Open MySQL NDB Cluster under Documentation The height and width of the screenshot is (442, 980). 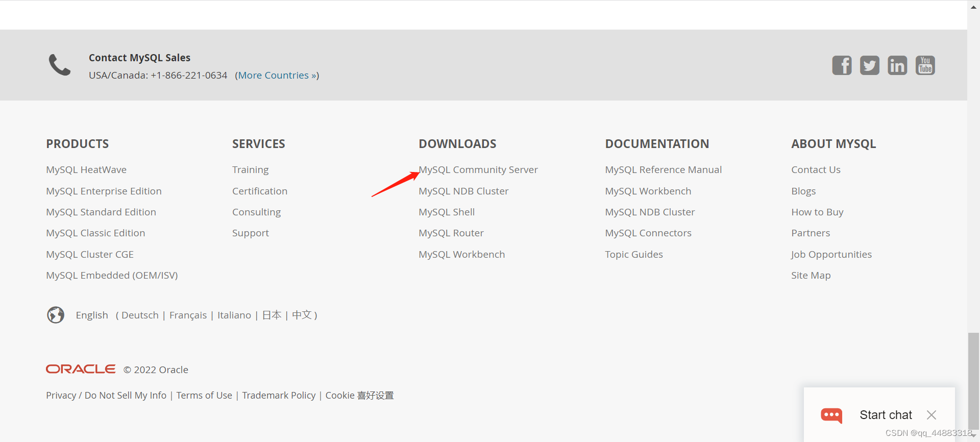[650, 212]
